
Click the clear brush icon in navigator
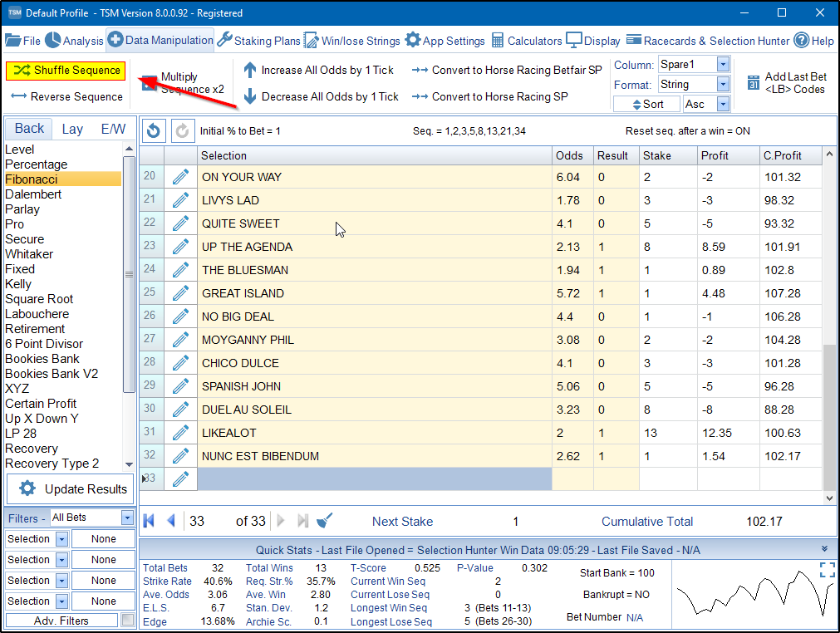[326, 521]
